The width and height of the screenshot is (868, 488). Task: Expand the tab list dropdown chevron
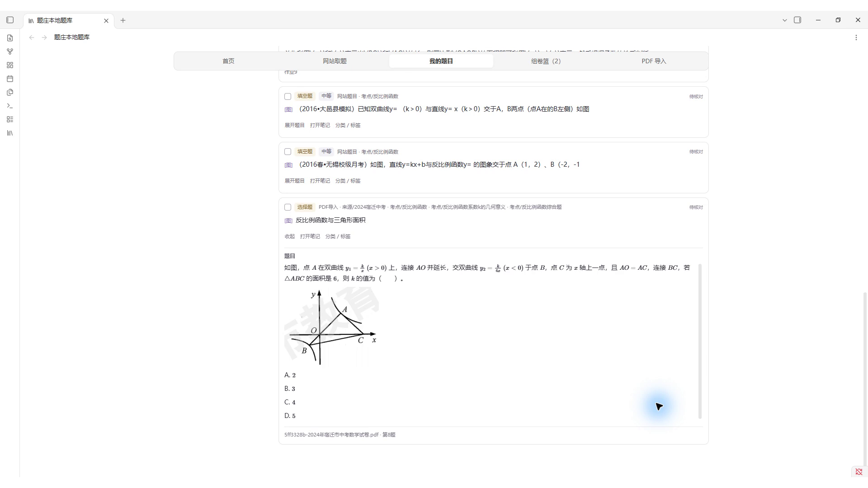[x=785, y=20]
